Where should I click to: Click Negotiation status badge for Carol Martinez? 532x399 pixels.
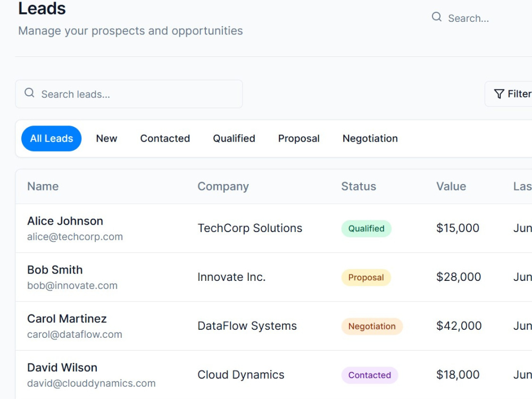coord(372,326)
